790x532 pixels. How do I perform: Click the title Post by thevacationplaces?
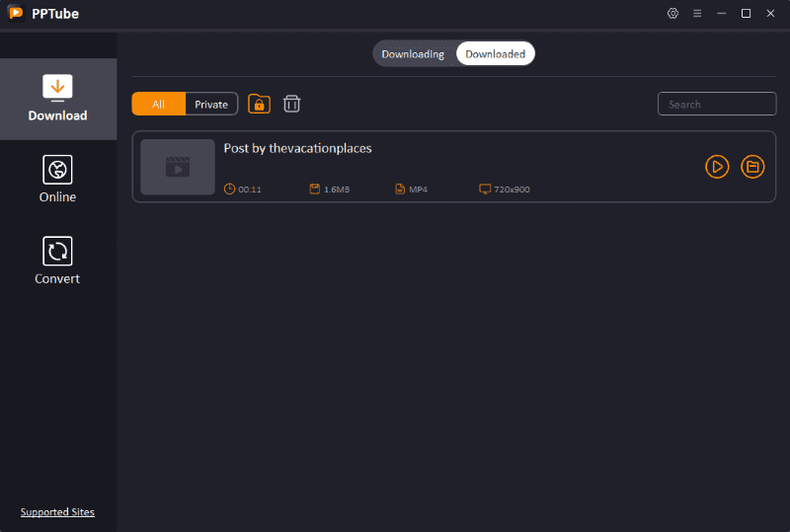(x=297, y=148)
